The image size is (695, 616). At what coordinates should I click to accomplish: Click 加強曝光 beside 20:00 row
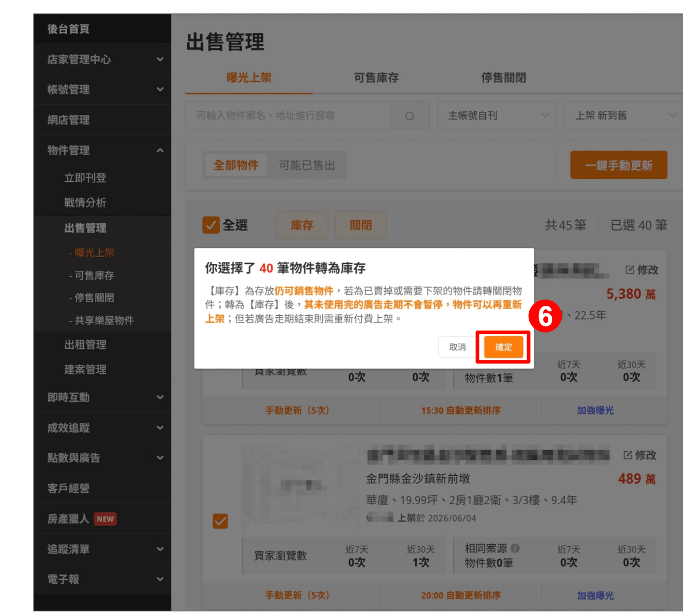(595, 595)
